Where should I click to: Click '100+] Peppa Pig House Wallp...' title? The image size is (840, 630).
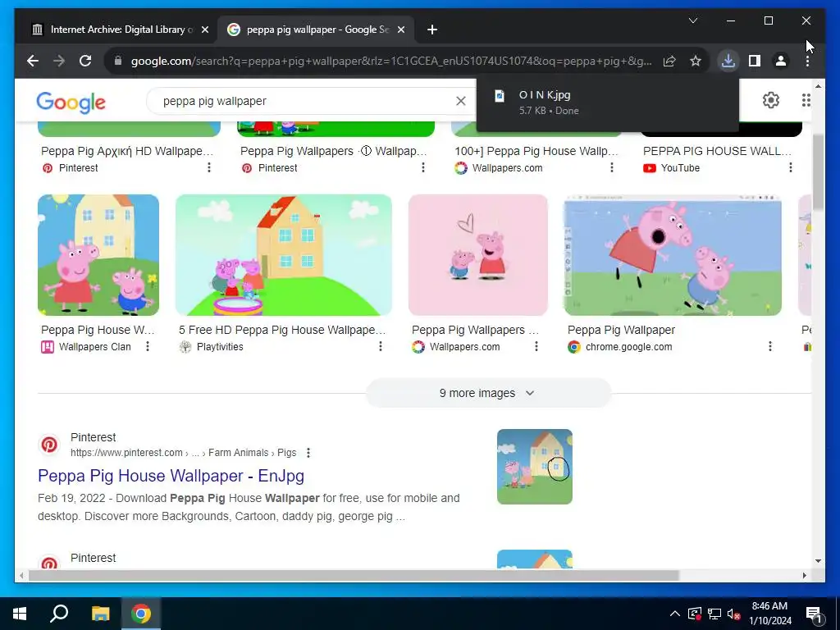coord(536,151)
